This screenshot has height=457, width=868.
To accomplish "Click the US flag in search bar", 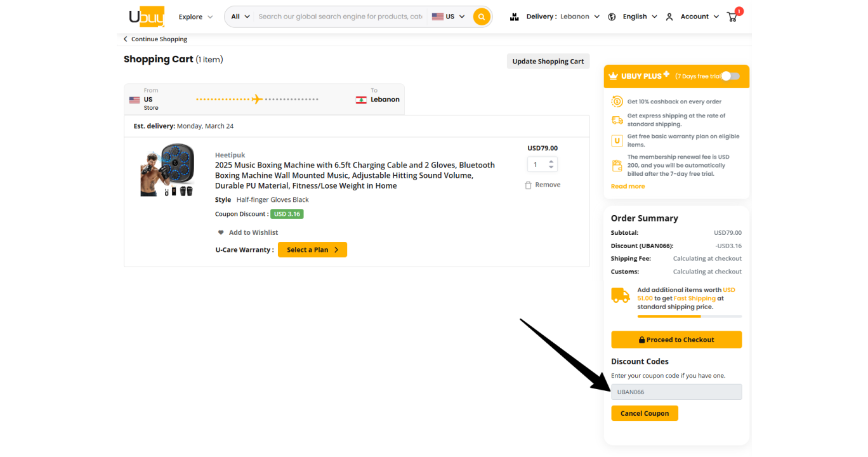I will pos(438,17).
